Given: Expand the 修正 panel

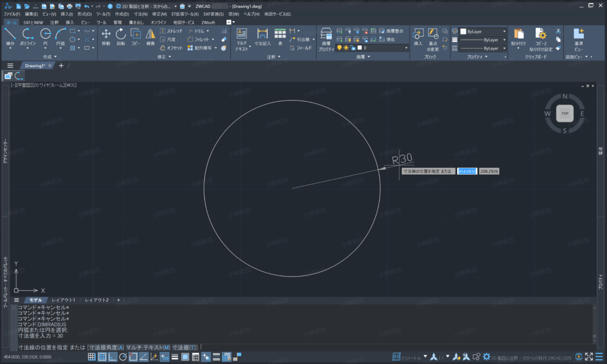Looking at the screenshot, I should [x=164, y=57].
